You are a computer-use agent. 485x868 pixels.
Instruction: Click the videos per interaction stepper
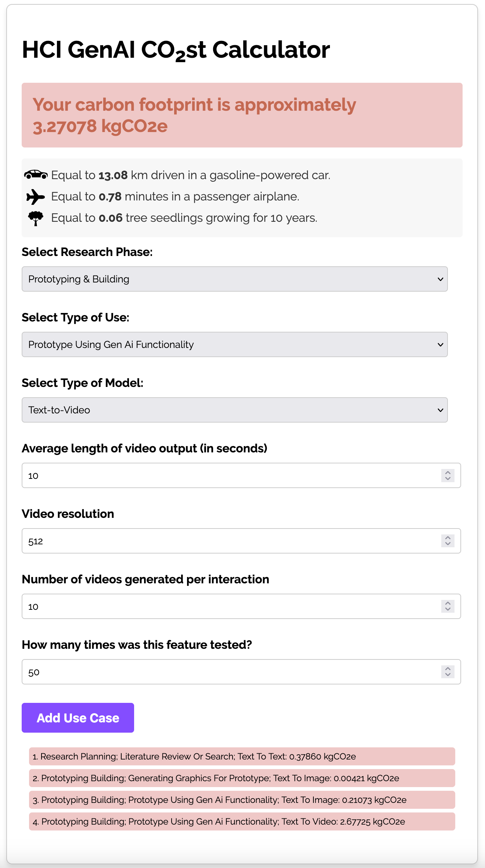[x=448, y=606]
